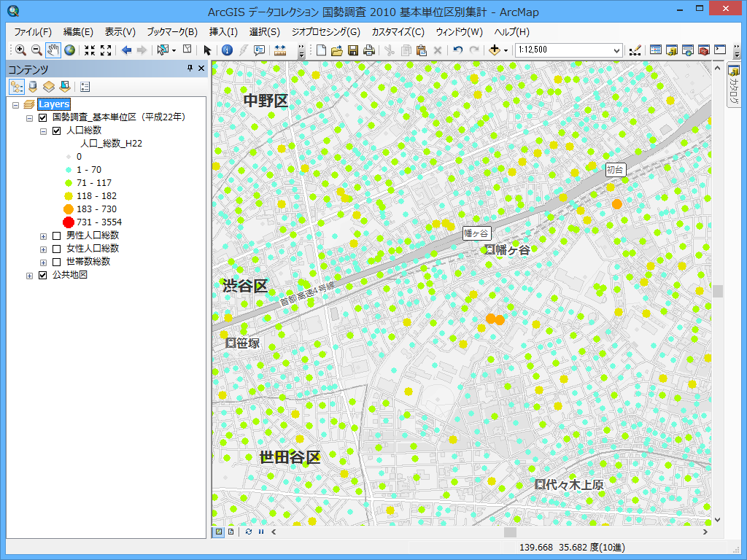Click the Fixed Zoom Out arrows icon
The height and width of the screenshot is (560, 747).
pos(106,50)
